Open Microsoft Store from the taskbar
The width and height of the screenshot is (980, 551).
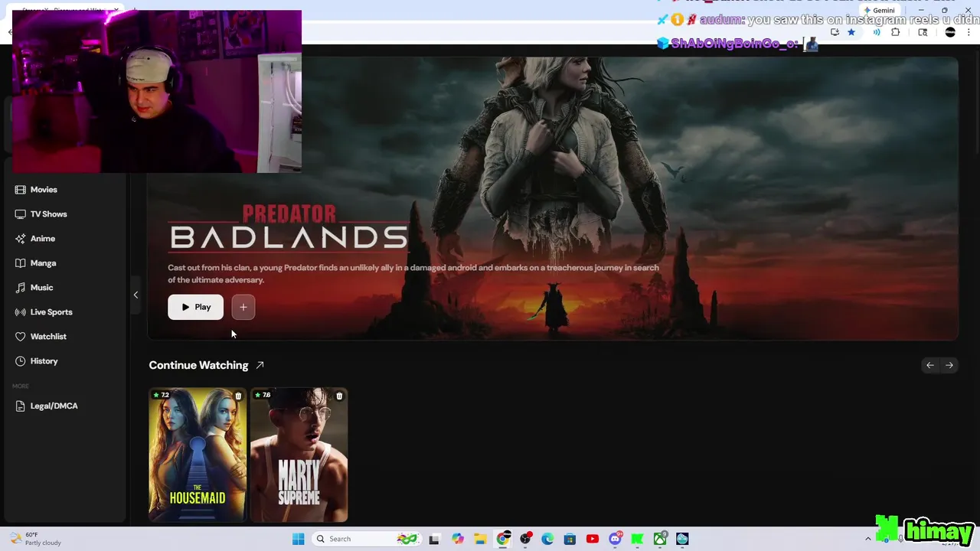[570, 539]
